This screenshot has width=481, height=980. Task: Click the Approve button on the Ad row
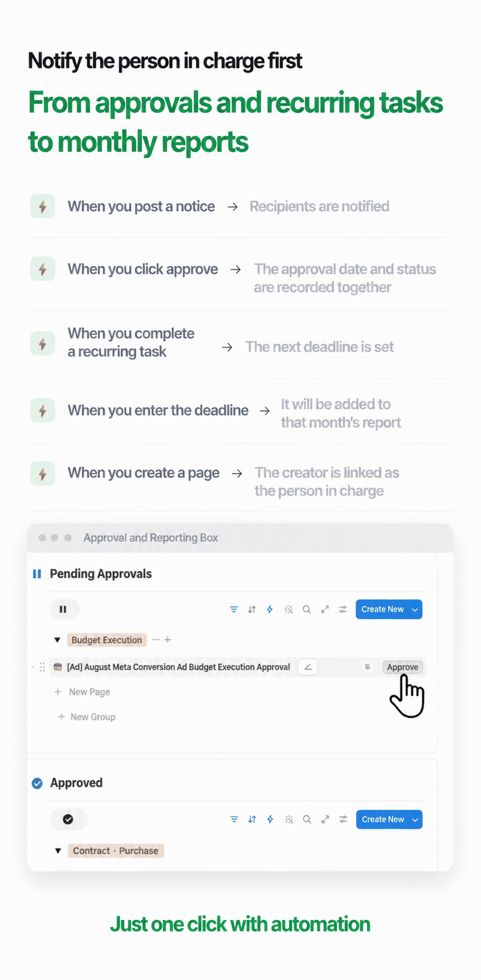tap(403, 667)
